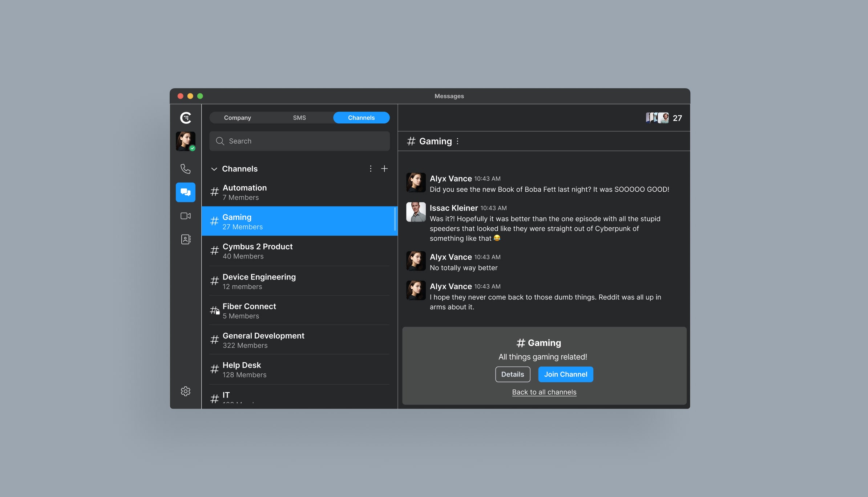
Task: Click the search magnifier icon
Action: point(220,141)
